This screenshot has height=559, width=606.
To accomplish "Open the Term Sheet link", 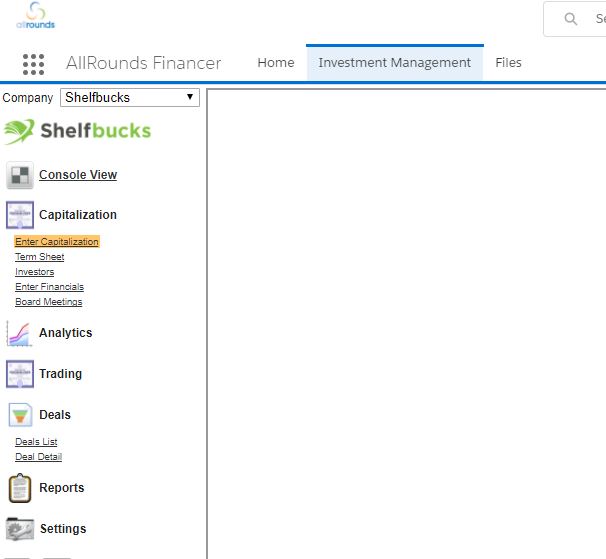I will pos(40,257).
